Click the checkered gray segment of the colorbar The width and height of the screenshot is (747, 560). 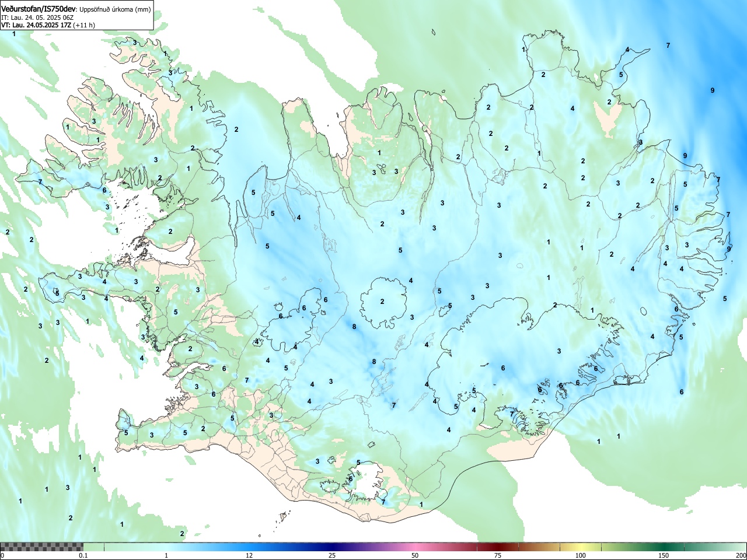pyautogui.click(x=42, y=547)
